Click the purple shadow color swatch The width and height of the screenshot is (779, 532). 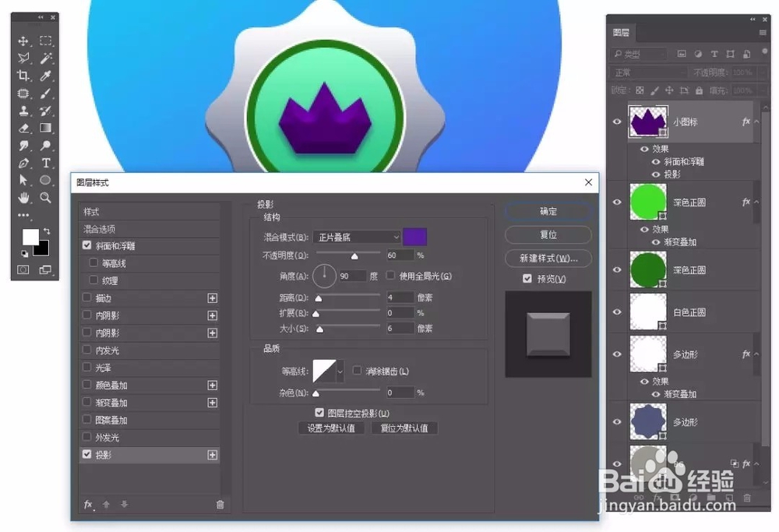click(x=414, y=236)
